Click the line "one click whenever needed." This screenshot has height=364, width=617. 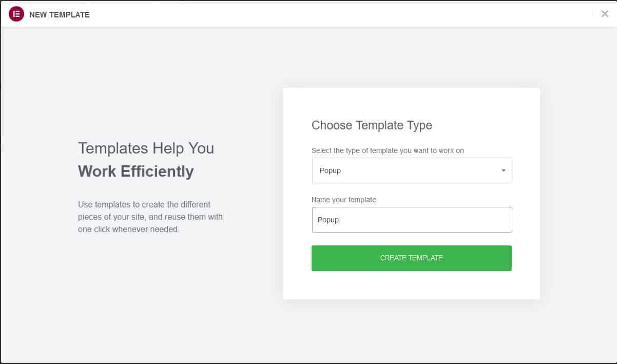128,229
